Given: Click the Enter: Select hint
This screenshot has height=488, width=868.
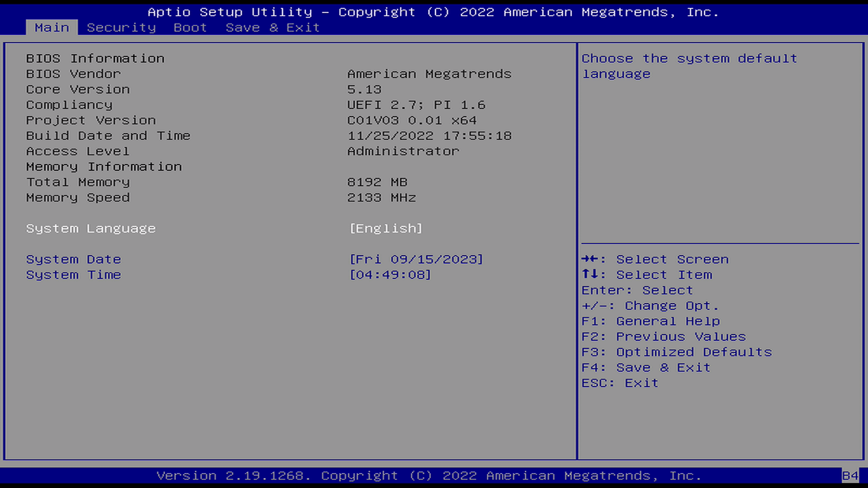Looking at the screenshot, I should pyautogui.click(x=637, y=290).
